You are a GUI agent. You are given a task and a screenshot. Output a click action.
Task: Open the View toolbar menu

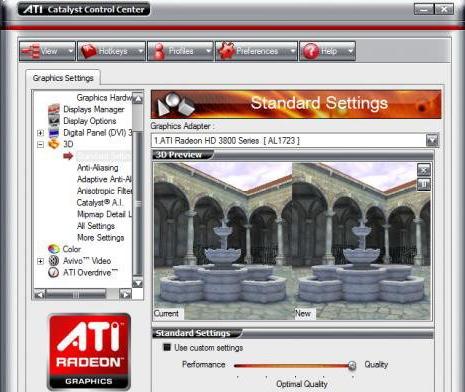click(47, 51)
